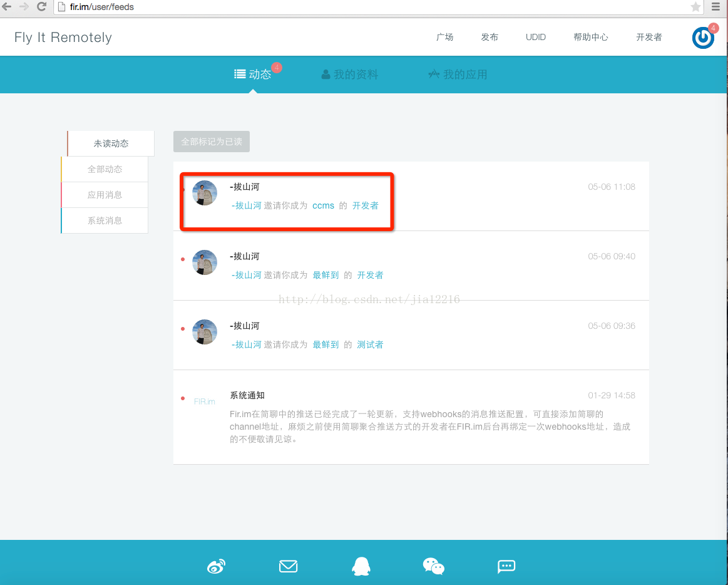Image resolution: width=728 pixels, height=585 pixels.
Task: Select the 动态 tab
Action: pyautogui.click(x=254, y=75)
